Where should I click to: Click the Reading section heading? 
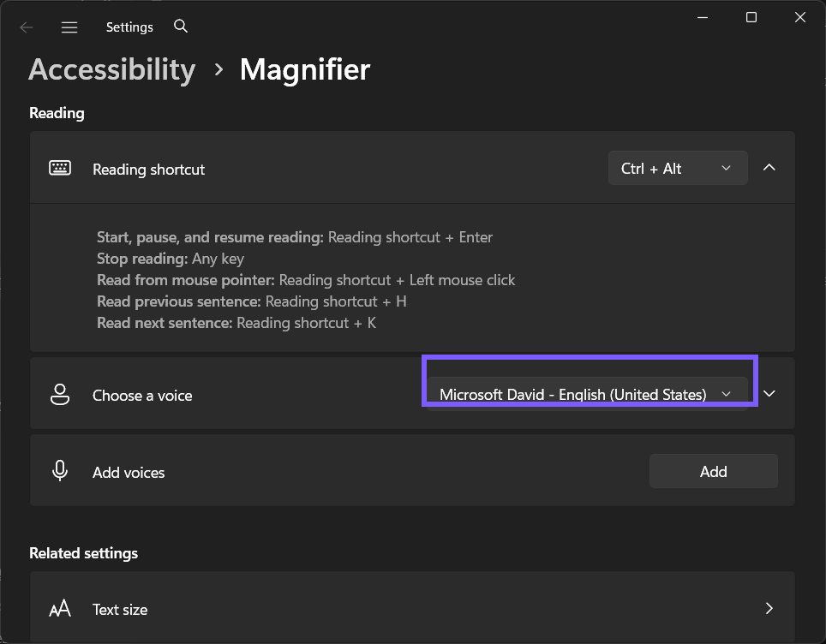click(x=57, y=113)
